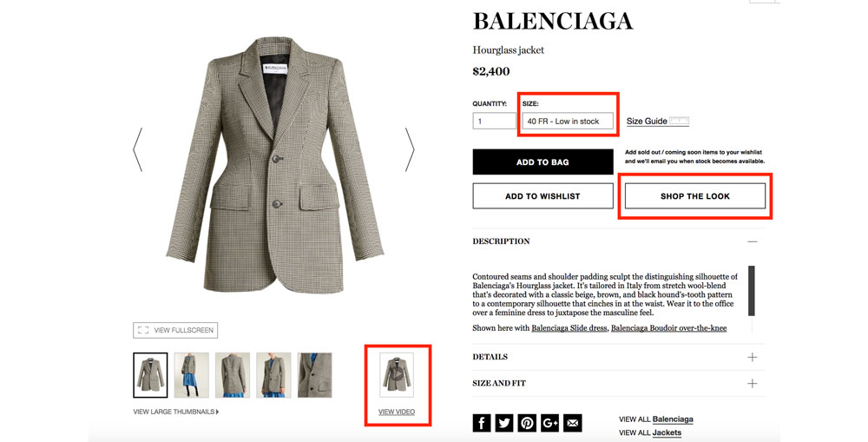Pin the product using the Pinterest icon

(527, 423)
